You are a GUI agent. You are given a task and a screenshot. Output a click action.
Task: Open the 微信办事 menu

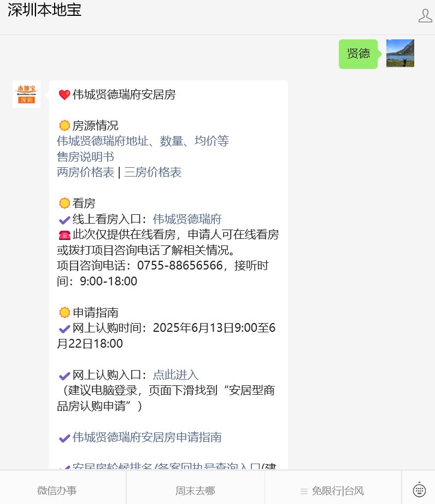(57, 490)
